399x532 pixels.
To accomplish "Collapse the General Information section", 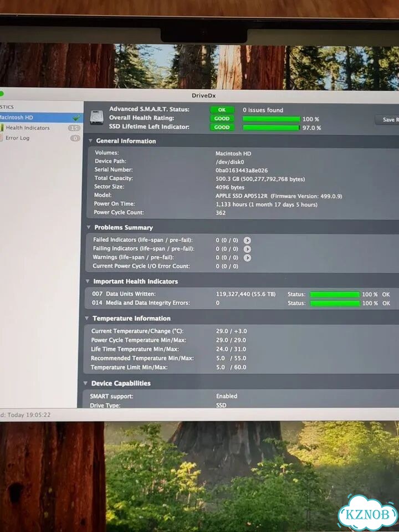I will [90, 141].
